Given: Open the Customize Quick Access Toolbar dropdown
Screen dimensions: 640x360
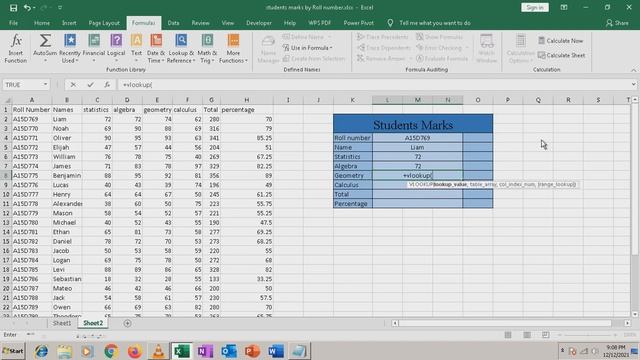Looking at the screenshot, I should click(60, 7).
